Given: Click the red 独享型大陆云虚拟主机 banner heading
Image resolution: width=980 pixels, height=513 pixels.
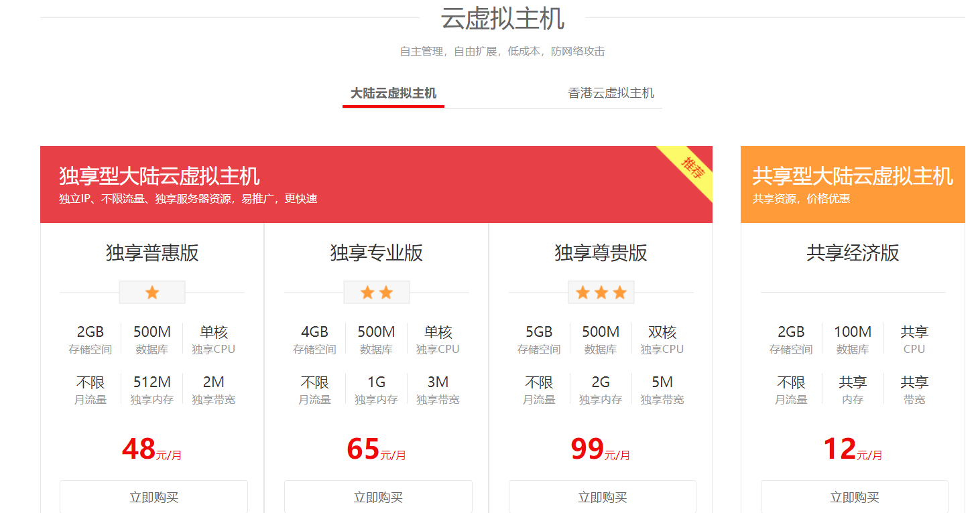Looking at the screenshot, I should coord(160,176).
